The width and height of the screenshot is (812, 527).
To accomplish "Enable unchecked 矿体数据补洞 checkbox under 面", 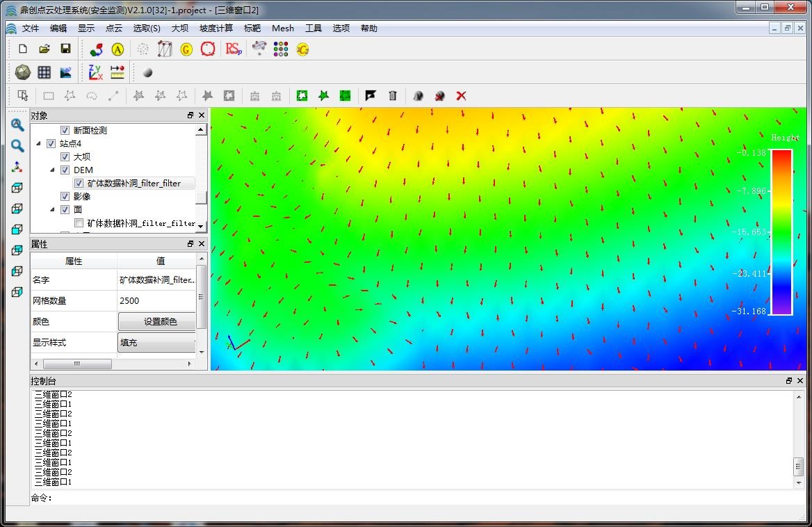I will click(x=79, y=223).
